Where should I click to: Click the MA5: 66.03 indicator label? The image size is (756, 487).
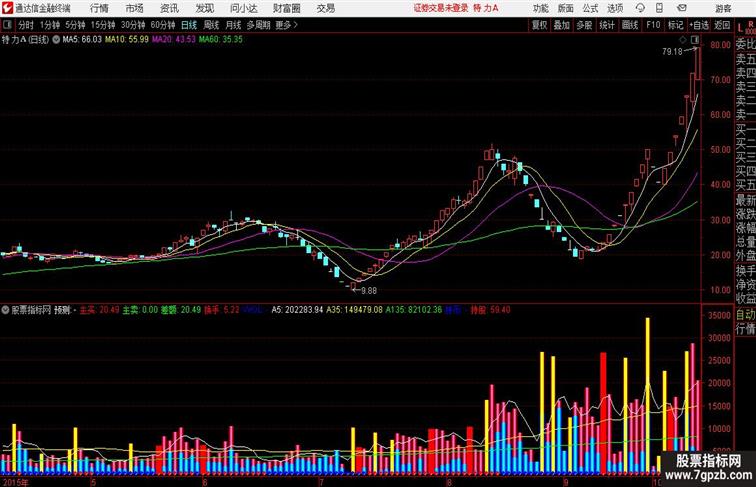click(82, 40)
